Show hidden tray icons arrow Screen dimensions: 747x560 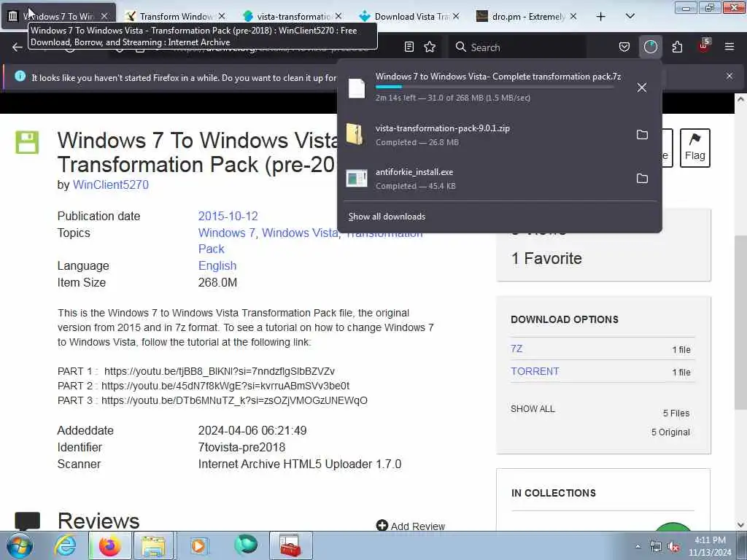[x=638, y=547]
